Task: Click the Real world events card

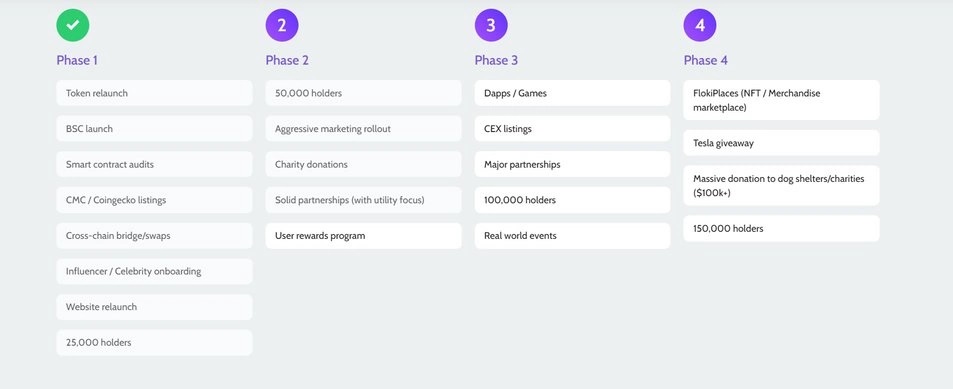Action: pos(573,236)
